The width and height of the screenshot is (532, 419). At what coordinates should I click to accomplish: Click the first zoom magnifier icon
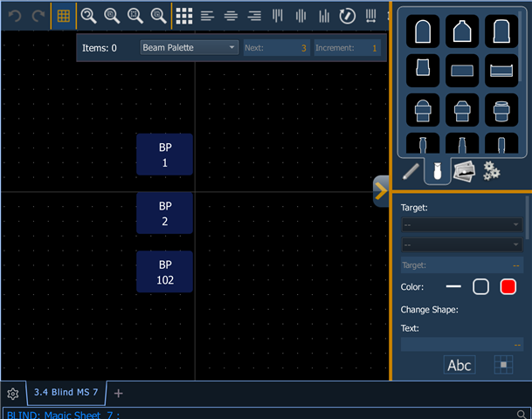88,16
